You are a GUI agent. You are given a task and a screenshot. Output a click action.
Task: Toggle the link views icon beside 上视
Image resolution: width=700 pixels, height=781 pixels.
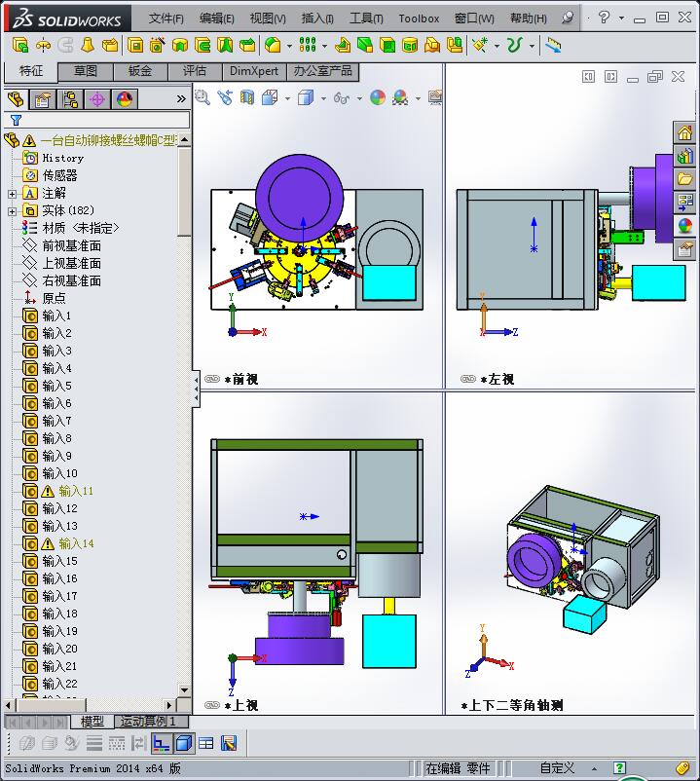pos(212,705)
